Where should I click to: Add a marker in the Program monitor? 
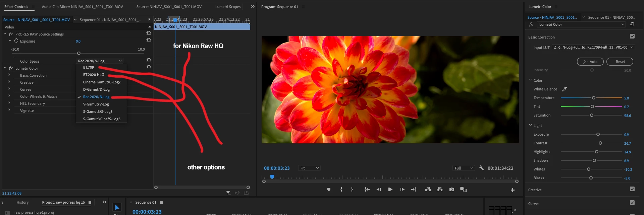tap(329, 190)
